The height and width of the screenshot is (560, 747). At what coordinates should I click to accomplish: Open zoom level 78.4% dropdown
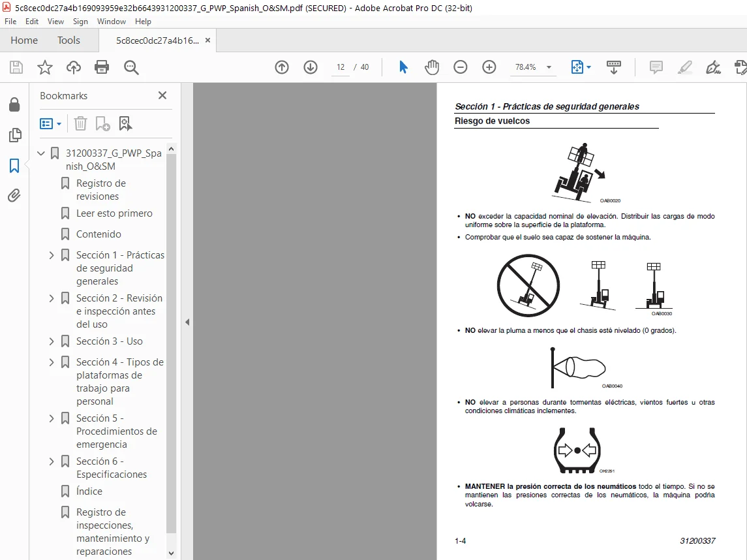tap(549, 67)
